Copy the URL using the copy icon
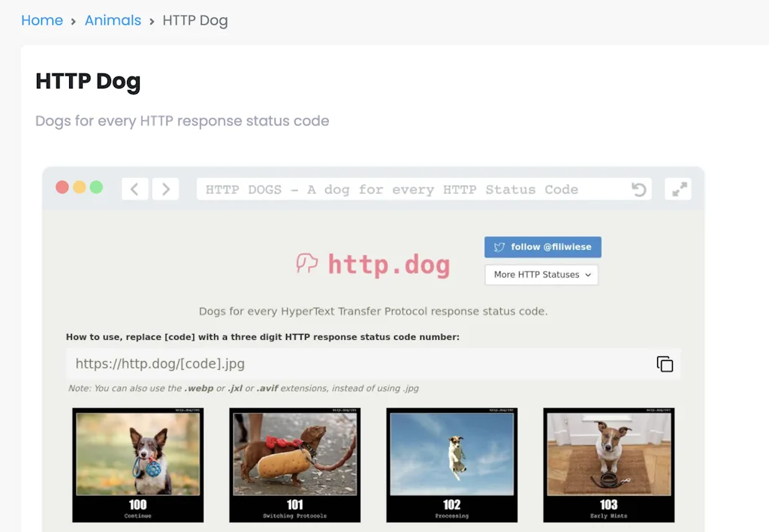The width and height of the screenshot is (769, 532). [x=665, y=363]
